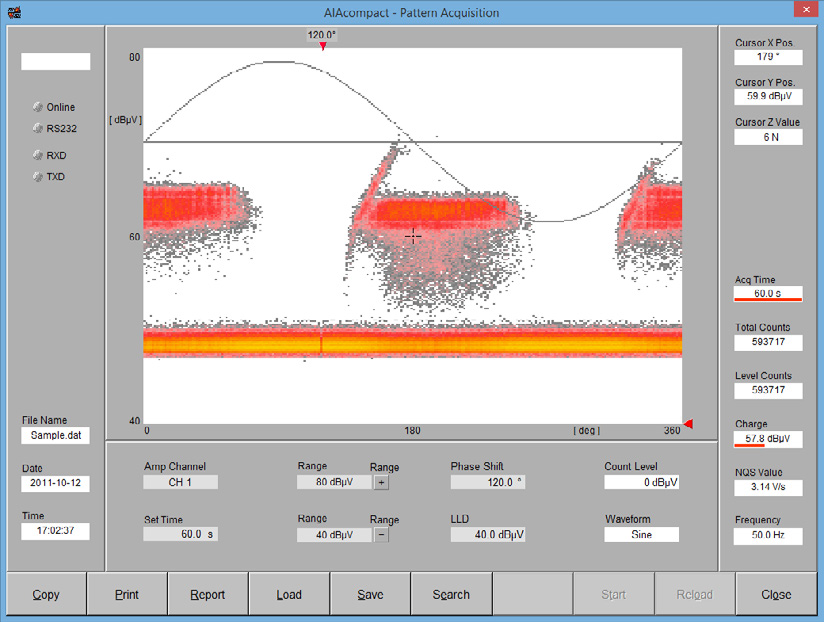Click the RXD indicator LED
This screenshot has height=622, width=824.
coord(38,156)
